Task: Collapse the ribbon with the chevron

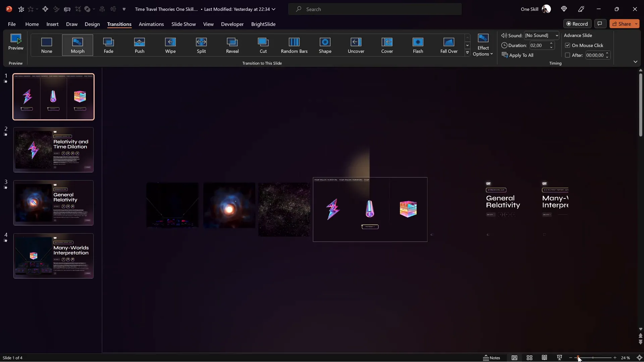Action: point(636,62)
